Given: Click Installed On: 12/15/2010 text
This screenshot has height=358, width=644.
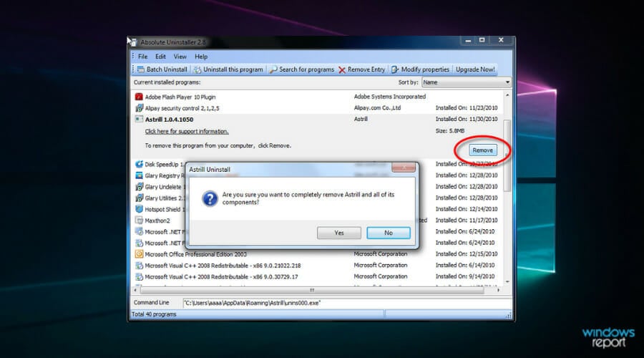Looking at the screenshot, I should click(466, 254).
